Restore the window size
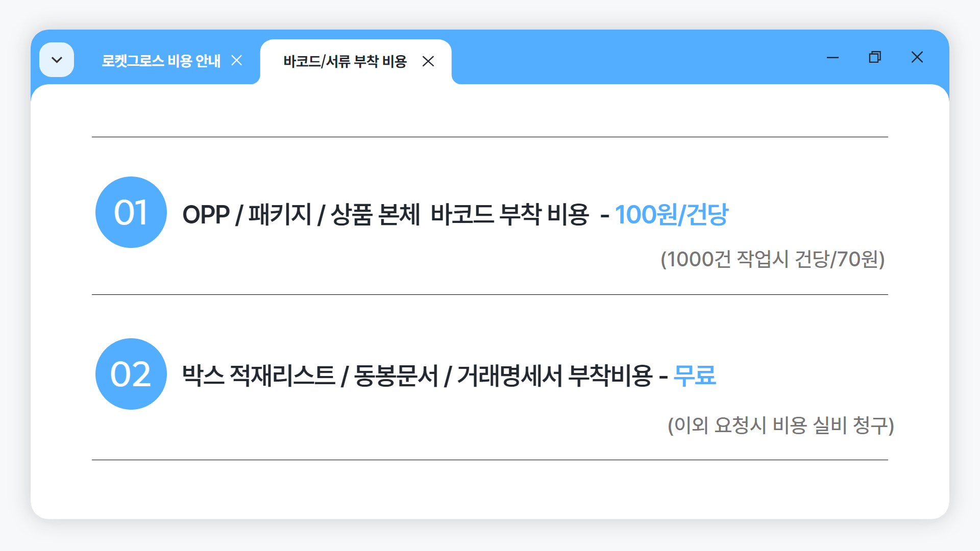980x551 pixels. click(x=875, y=57)
